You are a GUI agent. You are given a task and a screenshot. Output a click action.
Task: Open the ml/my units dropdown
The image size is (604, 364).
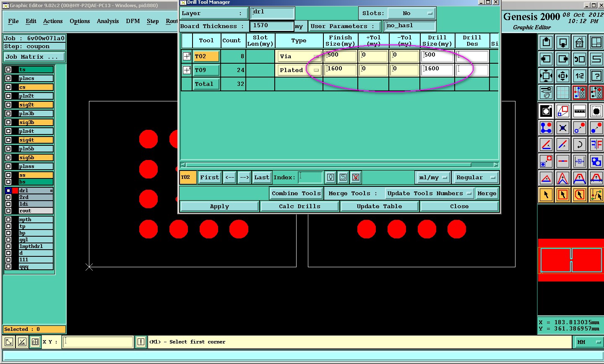(433, 178)
